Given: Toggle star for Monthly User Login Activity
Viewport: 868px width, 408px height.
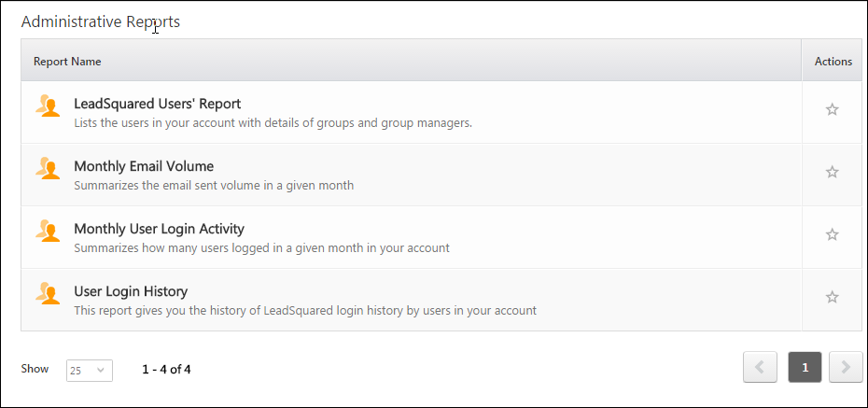Looking at the screenshot, I should (832, 235).
